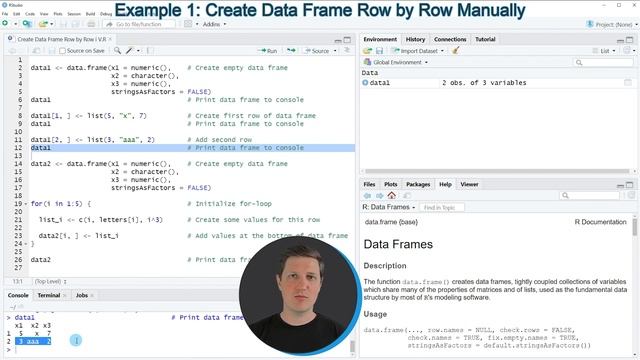Switch to the History tab
The width and height of the screenshot is (640, 360).
[415, 39]
